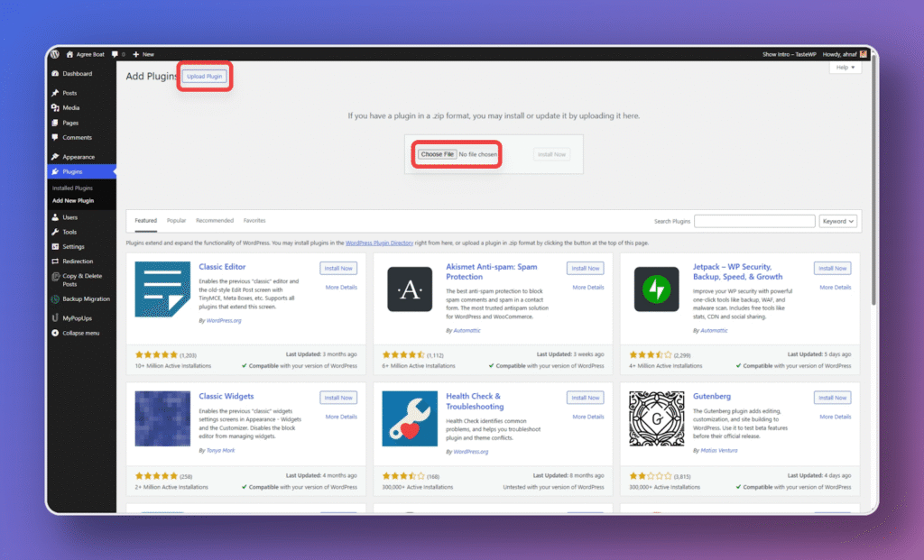
Task: View More Details for Jetpack
Action: [x=835, y=288]
